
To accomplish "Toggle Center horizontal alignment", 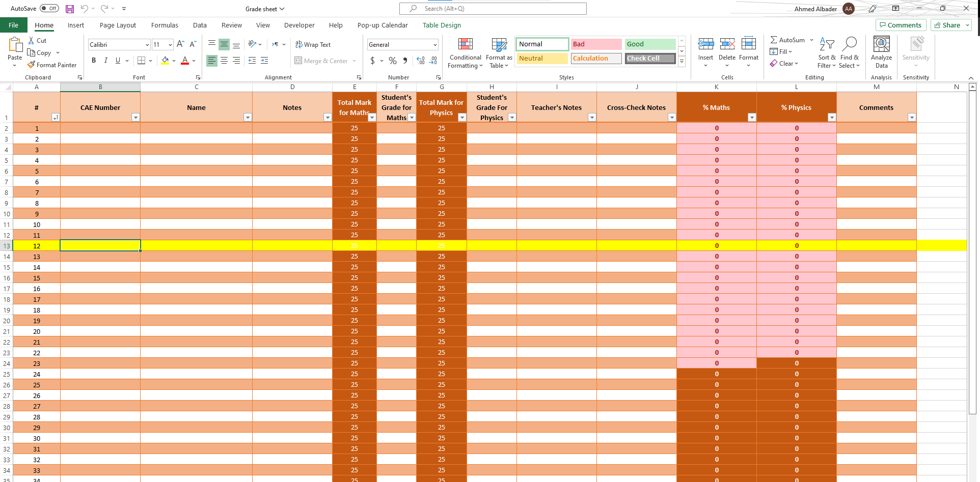I will point(224,61).
